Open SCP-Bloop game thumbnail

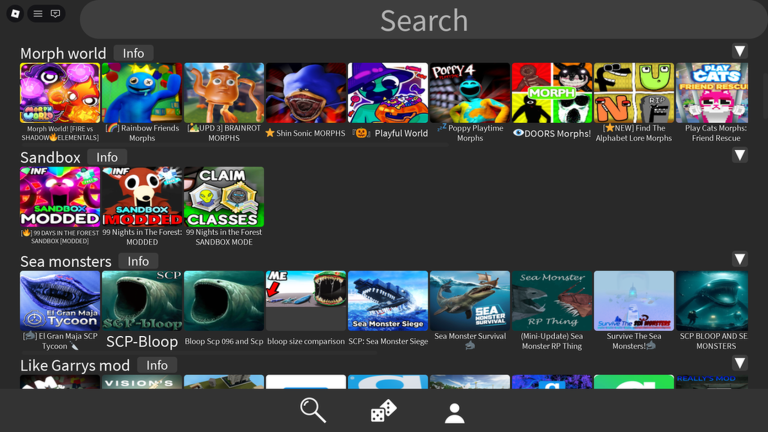(142, 301)
